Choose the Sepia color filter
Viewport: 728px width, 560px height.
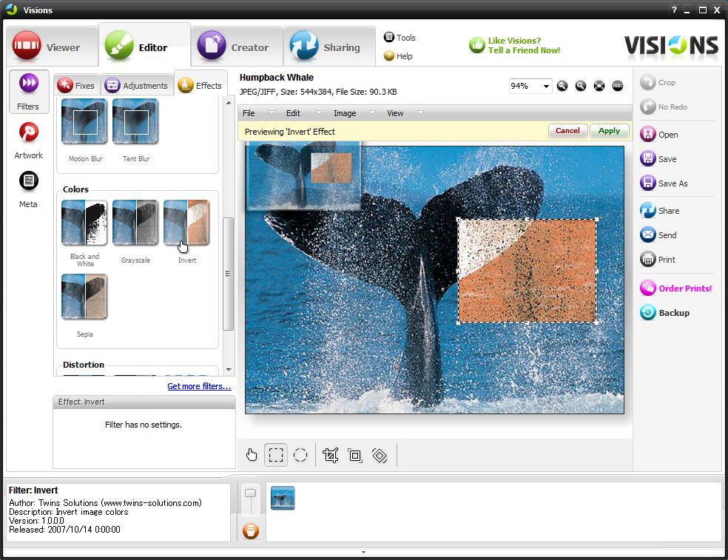(84, 296)
